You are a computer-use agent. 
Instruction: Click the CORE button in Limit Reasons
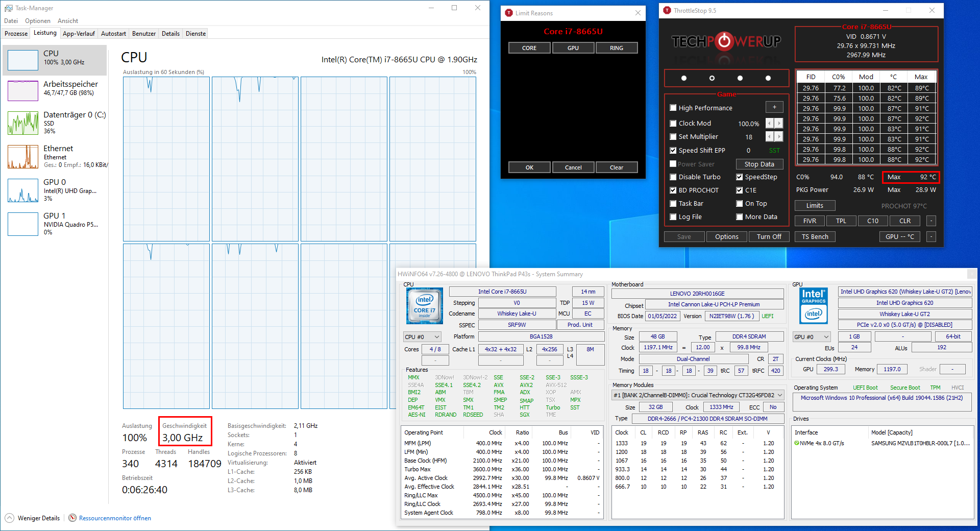[529, 47]
